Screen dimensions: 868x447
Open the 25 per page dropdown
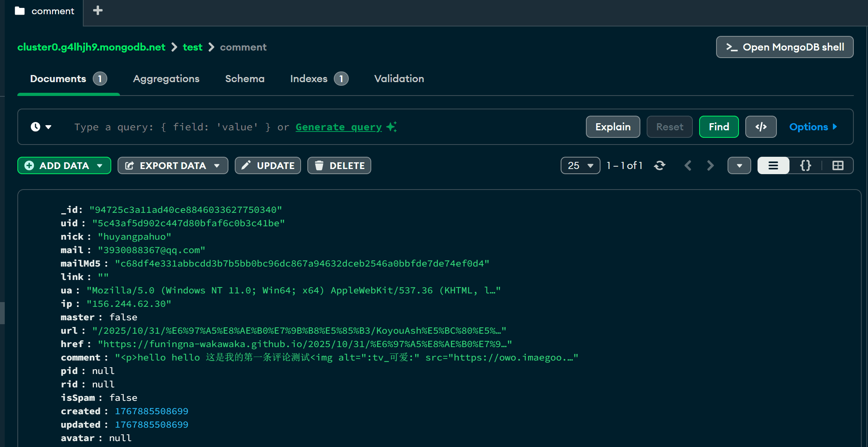(x=580, y=165)
